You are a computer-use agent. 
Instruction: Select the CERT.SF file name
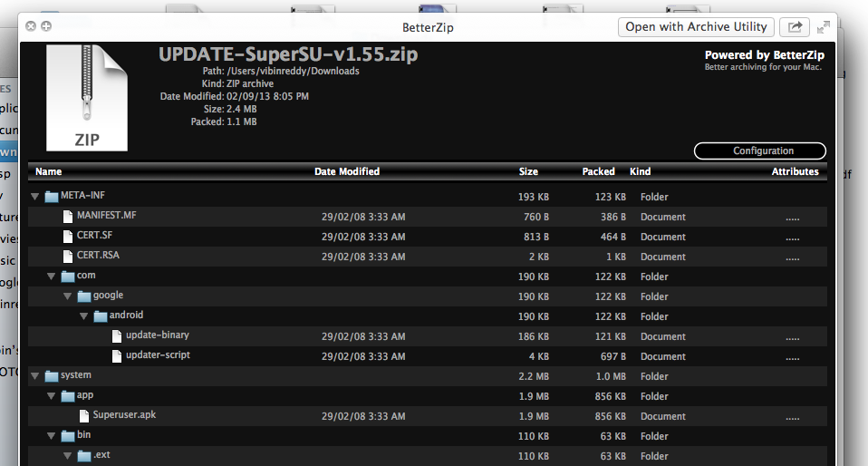(94, 235)
